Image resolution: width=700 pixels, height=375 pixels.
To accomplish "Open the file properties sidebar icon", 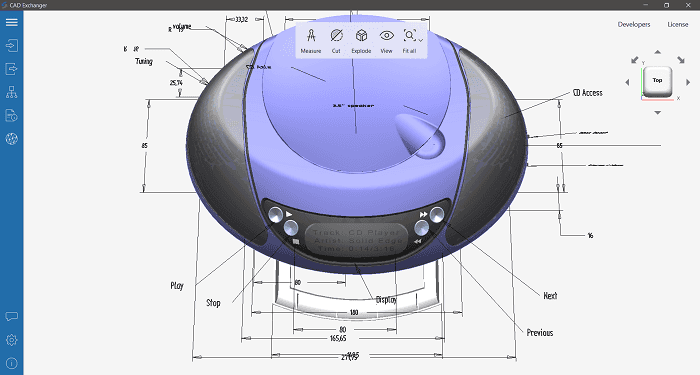I will pos(12,116).
